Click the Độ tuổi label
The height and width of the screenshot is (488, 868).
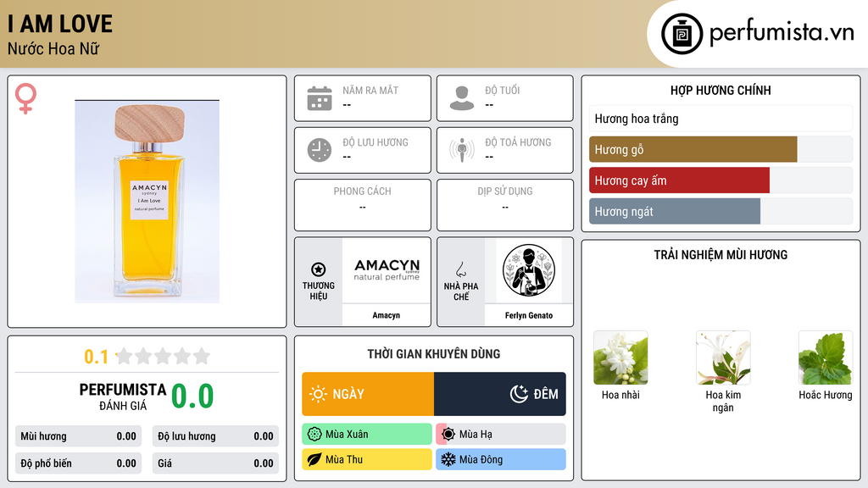pos(503,90)
